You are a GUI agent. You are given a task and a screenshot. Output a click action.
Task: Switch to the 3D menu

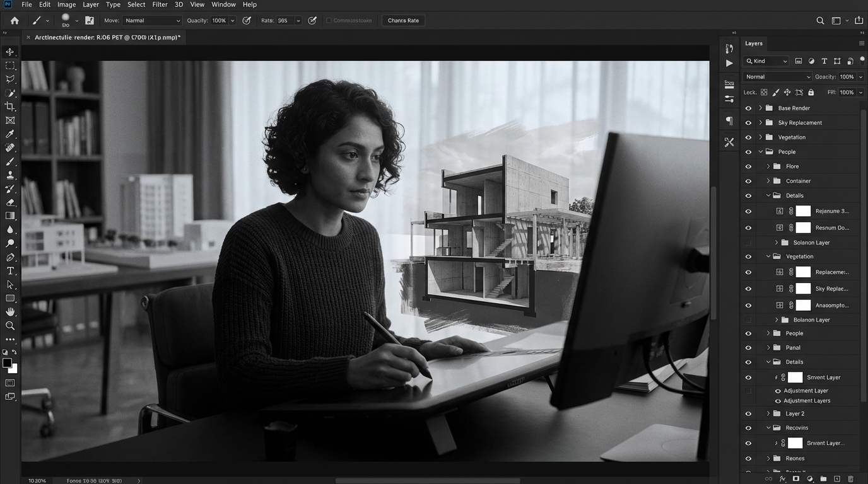177,4
